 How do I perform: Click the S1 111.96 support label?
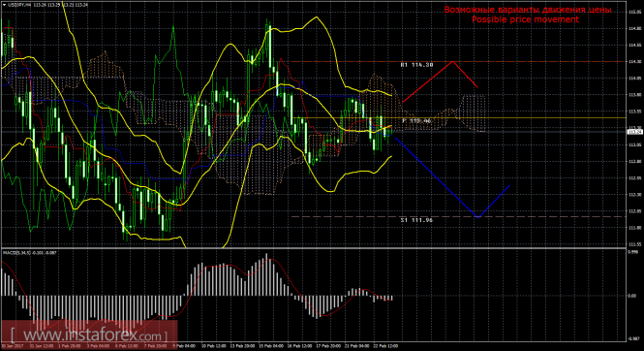click(416, 220)
